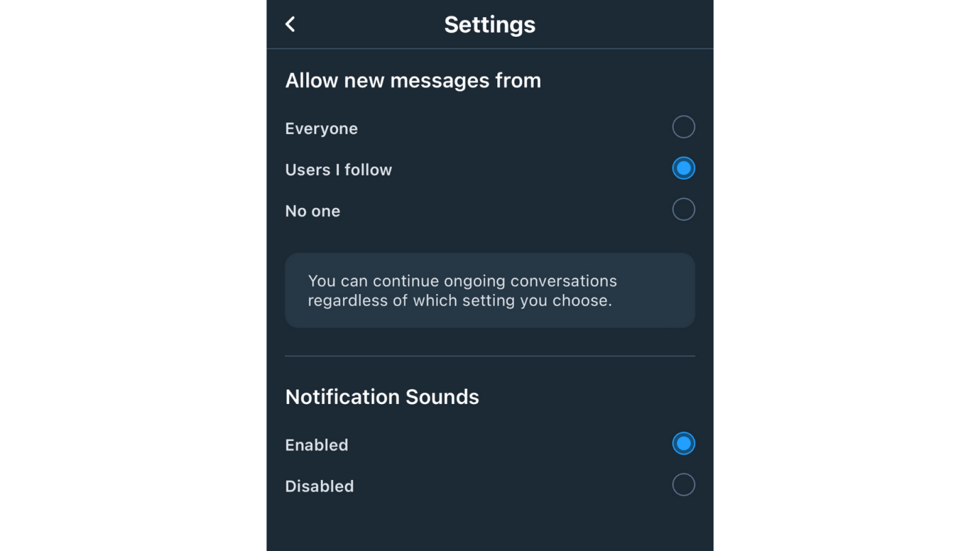The width and height of the screenshot is (980, 551).
Task: Click the Settings title header
Action: coord(490,24)
